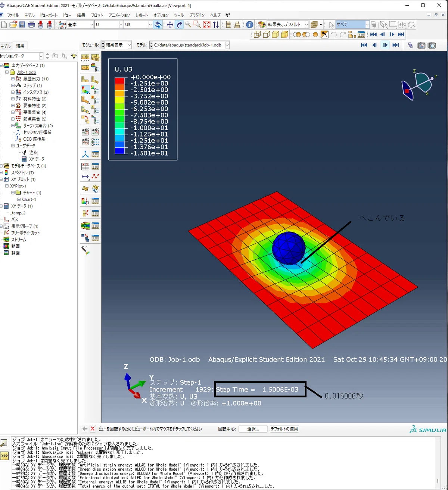Toggle the synchronize/cycle views icon
This screenshot has height=490, width=448.
[158, 25]
